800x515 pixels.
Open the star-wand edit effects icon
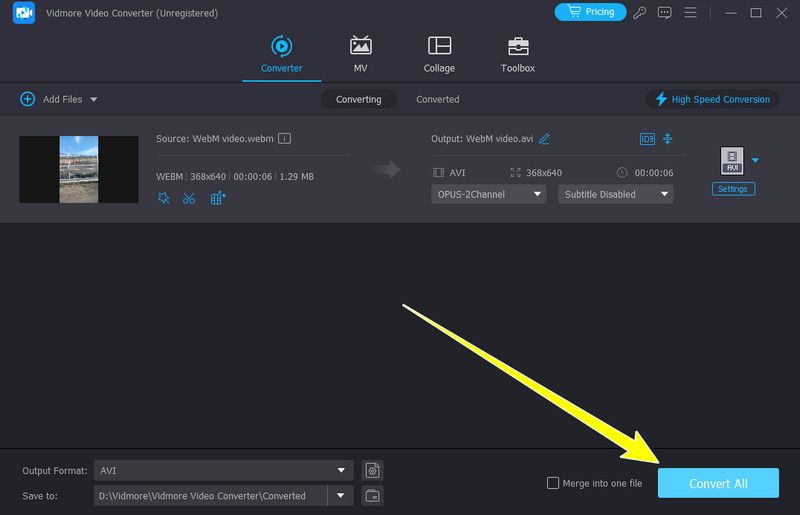[164, 198]
